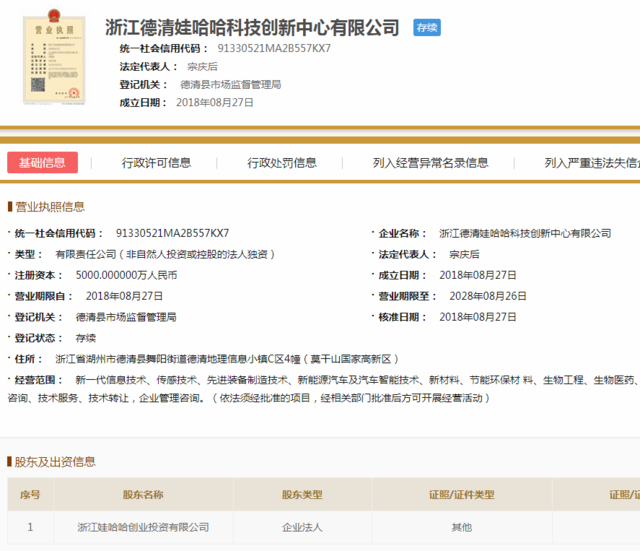Open the 列入严重违法失信 tab at far right
The height and width of the screenshot is (551, 640).
pyautogui.click(x=592, y=163)
